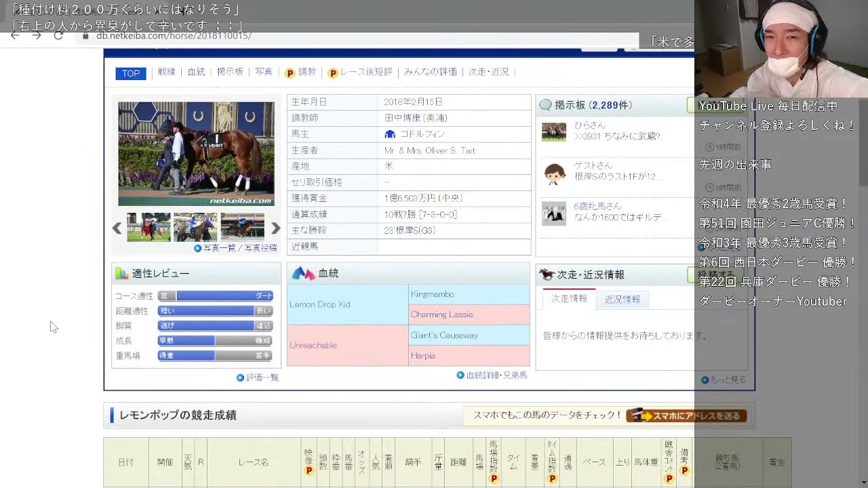Click the コース適性 turf-dirt bar

(216, 296)
